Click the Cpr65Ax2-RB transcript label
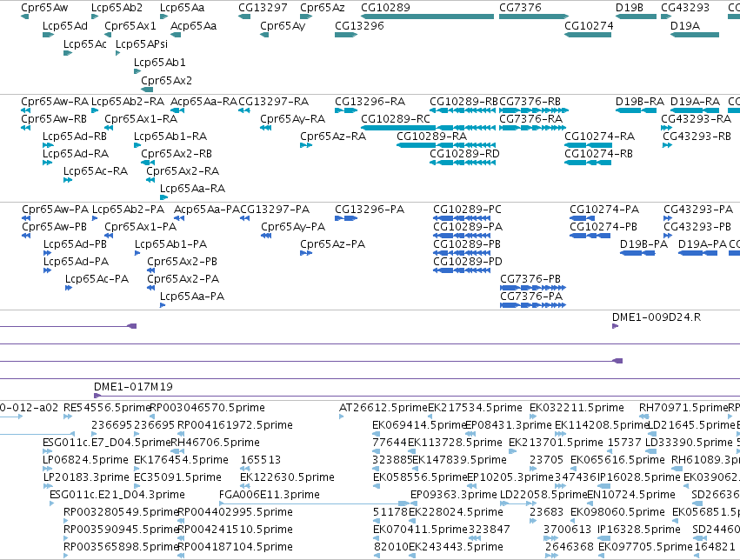Image resolution: width=740 pixels, height=560 pixels. click(x=177, y=154)
